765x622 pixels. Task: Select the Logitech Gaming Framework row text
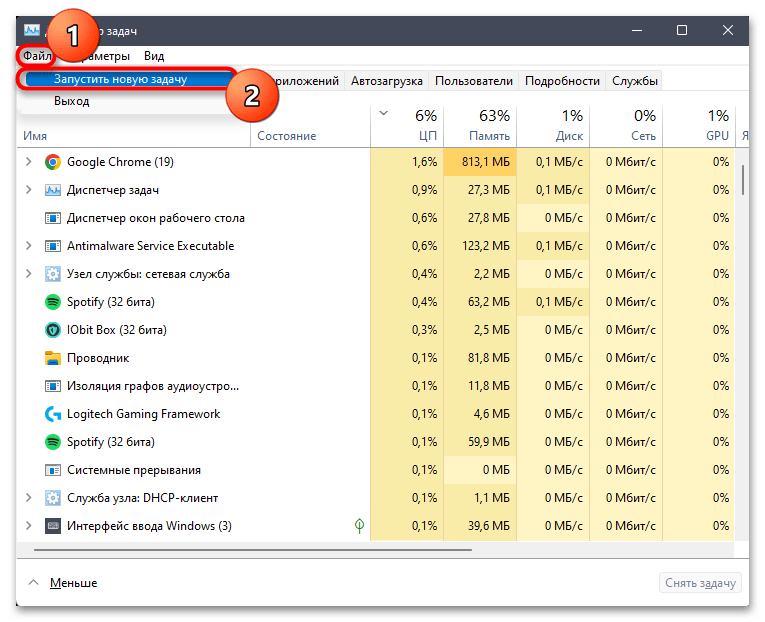click(x=143, y=414)
